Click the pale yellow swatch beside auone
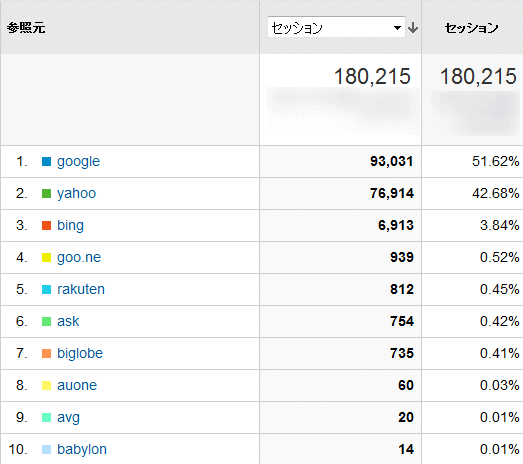 pyautogui.click(x=46, y=385)
